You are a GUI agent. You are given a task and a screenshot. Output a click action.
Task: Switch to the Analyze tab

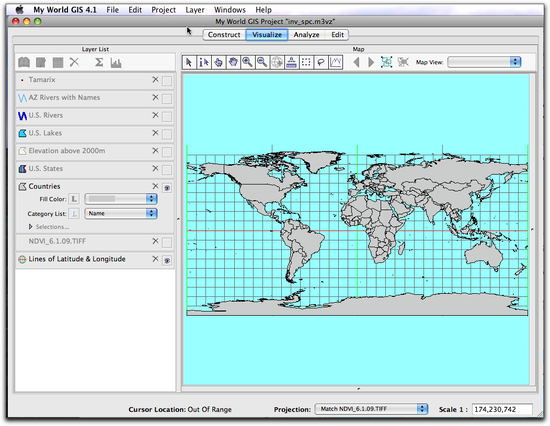click(306, 35)
